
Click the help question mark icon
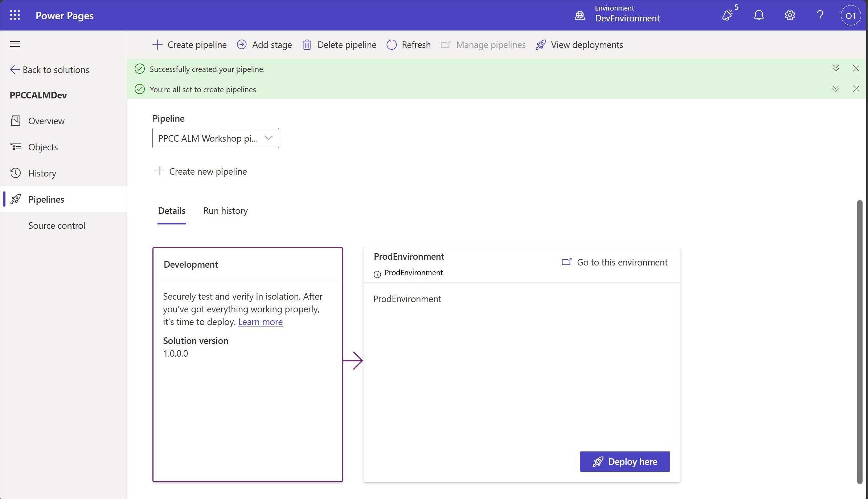point(820,15)
